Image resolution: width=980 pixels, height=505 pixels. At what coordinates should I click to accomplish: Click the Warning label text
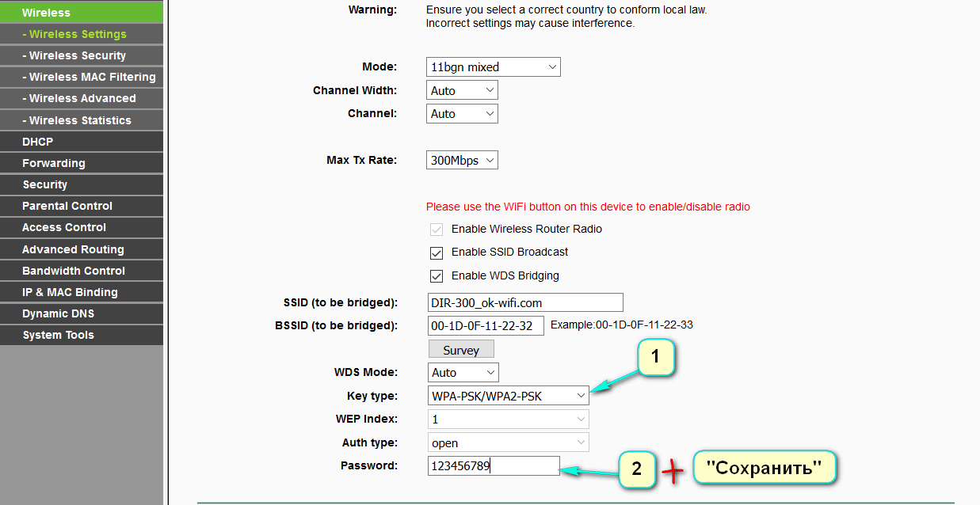tap(372, 10)
